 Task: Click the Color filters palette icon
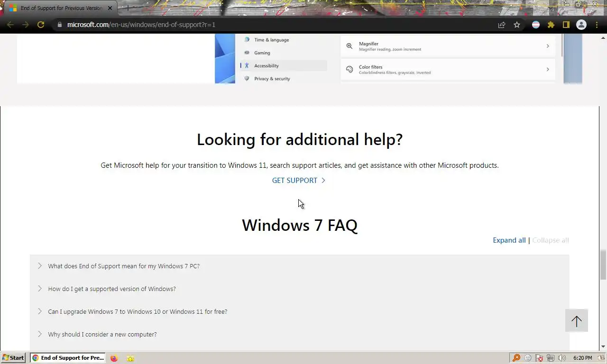349,69
